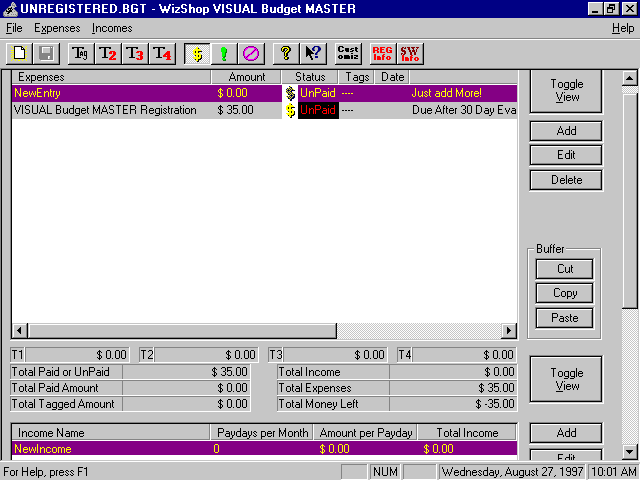Select the Tag 1 toolbar icon
Screen dimensions: 640x480
[81, 53]
